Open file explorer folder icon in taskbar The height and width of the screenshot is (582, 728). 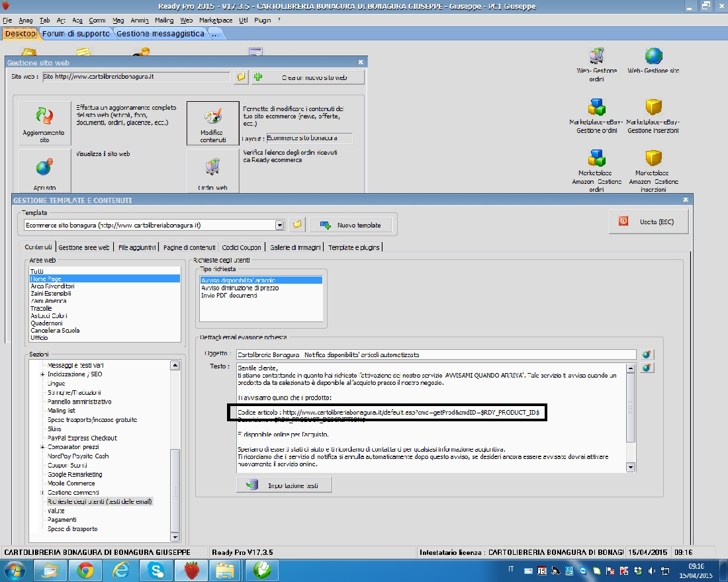pyautogui.click(x=226, y=570)
